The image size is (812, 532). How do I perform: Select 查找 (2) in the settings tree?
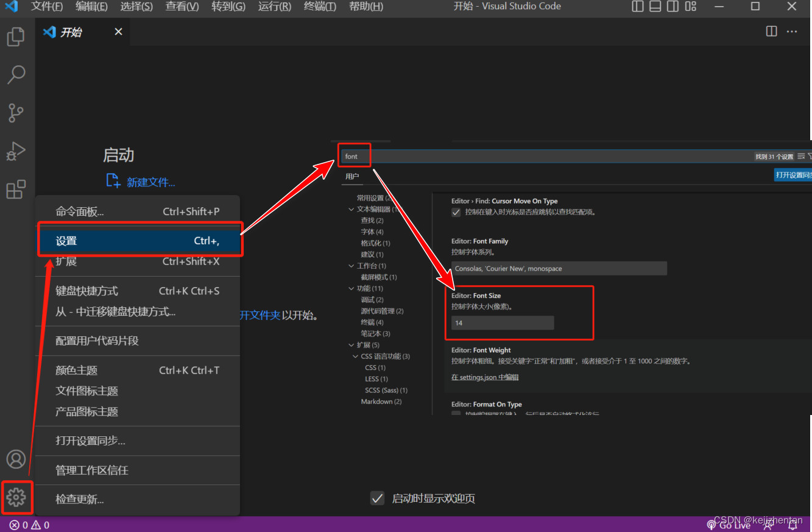tap(372, 220)
